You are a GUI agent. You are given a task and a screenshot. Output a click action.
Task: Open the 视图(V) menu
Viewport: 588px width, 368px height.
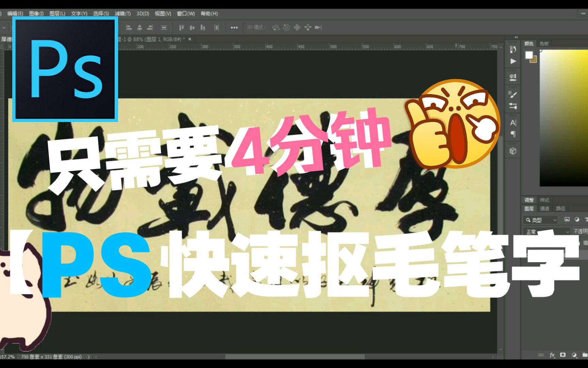click(163, 14)
